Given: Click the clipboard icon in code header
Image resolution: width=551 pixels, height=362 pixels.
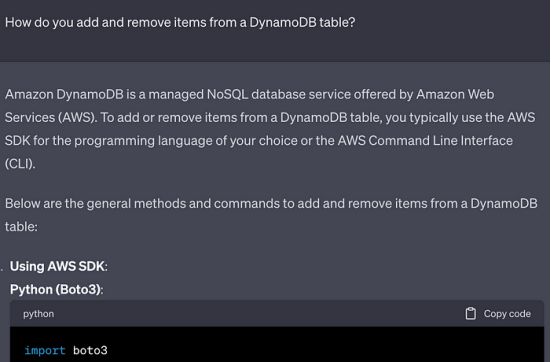Looking at the screenshot, I should click(x=471, y=313).
